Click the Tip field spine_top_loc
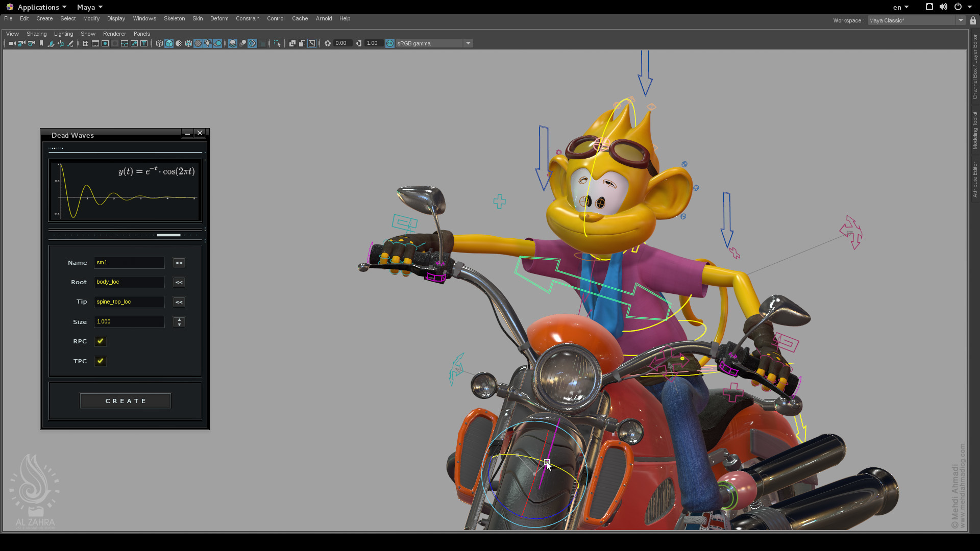The image size is (980, 551). tap(129, 302)
